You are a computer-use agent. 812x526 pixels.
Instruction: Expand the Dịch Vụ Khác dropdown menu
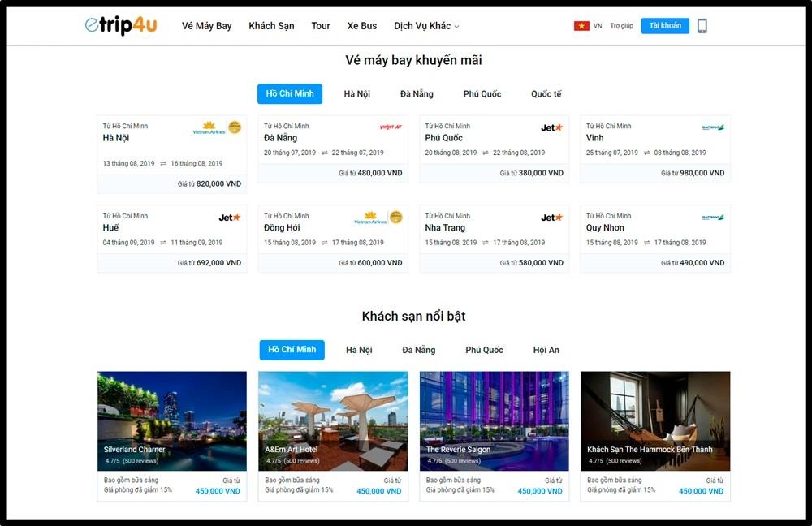coord(426,26)
